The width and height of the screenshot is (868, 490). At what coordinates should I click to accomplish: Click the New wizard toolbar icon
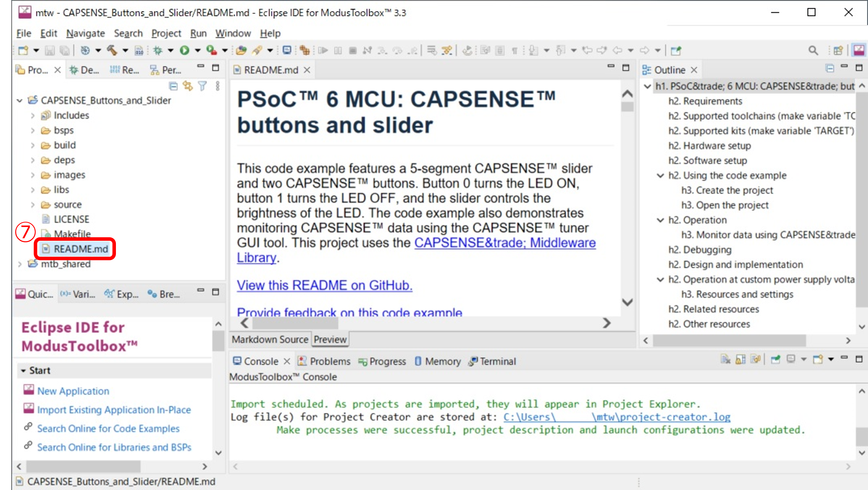coord(23,50)
